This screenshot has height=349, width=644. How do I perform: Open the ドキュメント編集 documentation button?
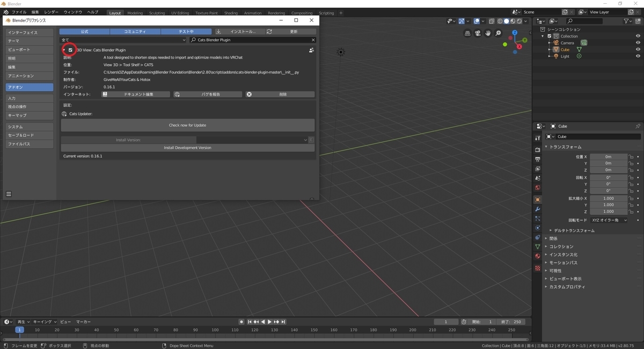click(135, 94)
